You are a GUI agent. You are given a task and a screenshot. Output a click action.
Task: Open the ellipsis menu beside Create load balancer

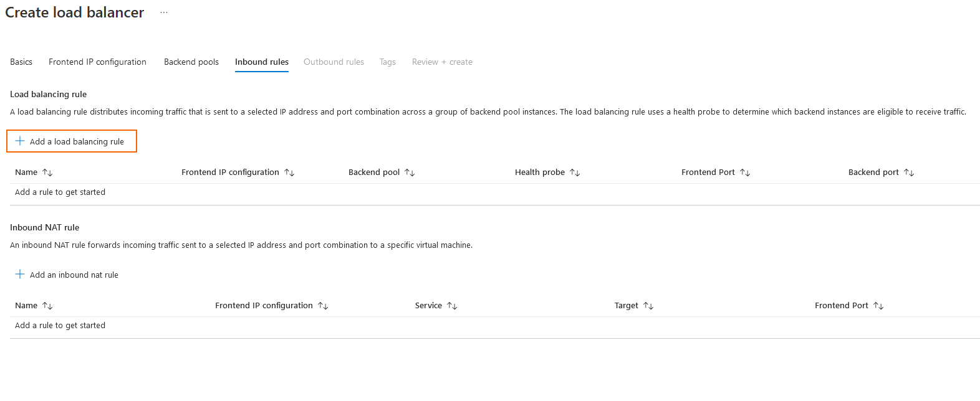[x=164, y=12]
